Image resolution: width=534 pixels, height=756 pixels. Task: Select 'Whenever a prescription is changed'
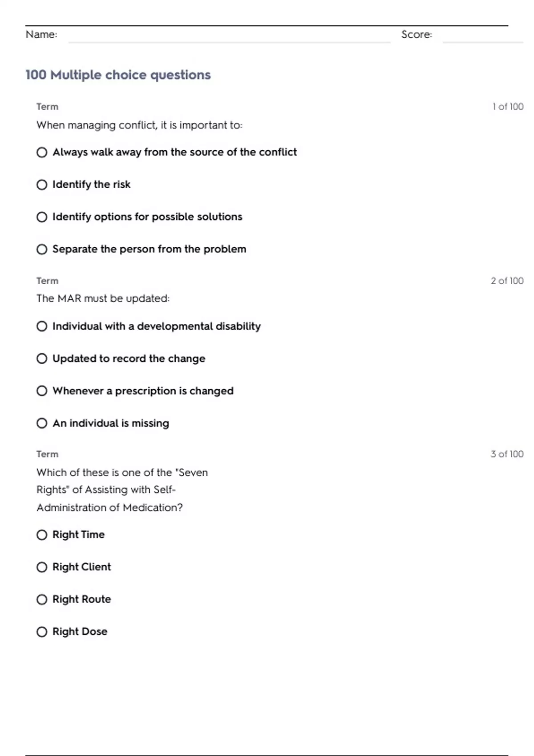click(42, 391)
